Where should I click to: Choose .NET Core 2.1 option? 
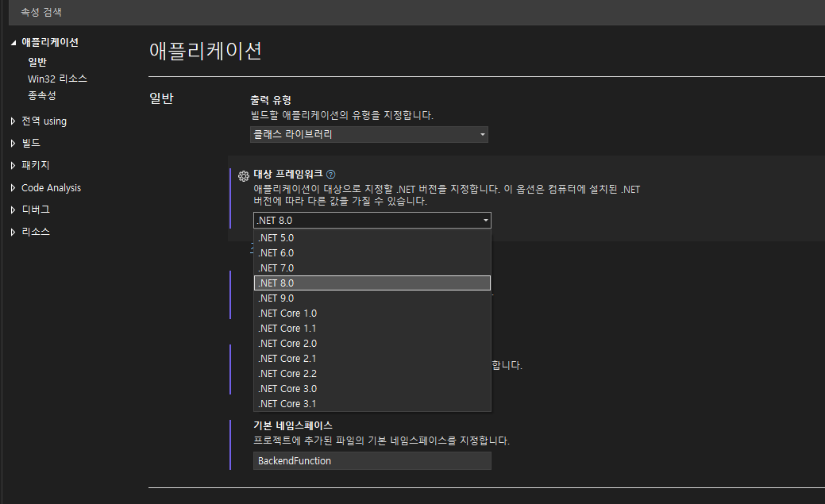pyautogui.click(x=372, y=359)
